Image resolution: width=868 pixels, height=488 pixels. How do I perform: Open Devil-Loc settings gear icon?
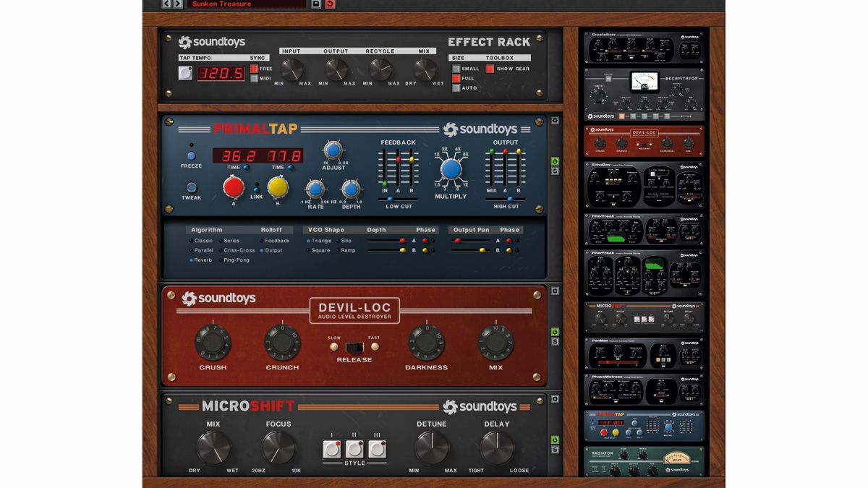(x=555, y=291)
